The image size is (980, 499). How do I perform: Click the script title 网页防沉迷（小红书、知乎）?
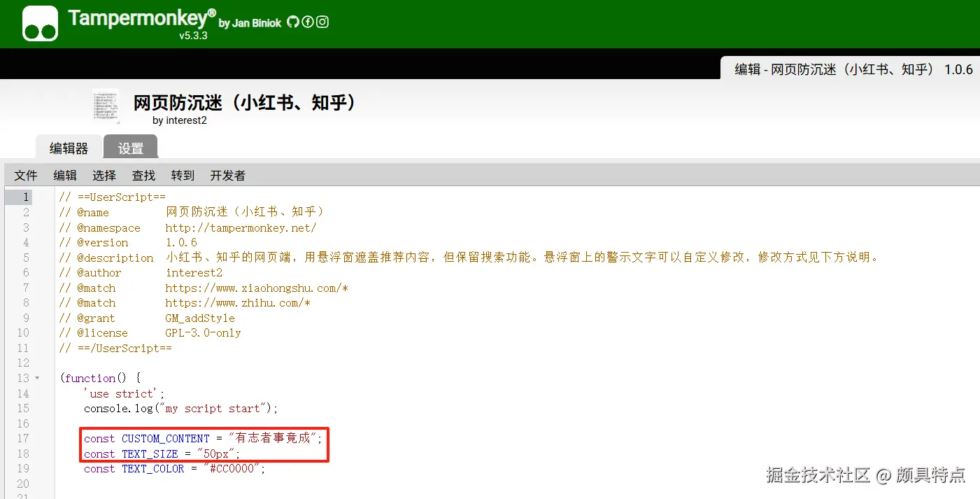pos(245,103)
